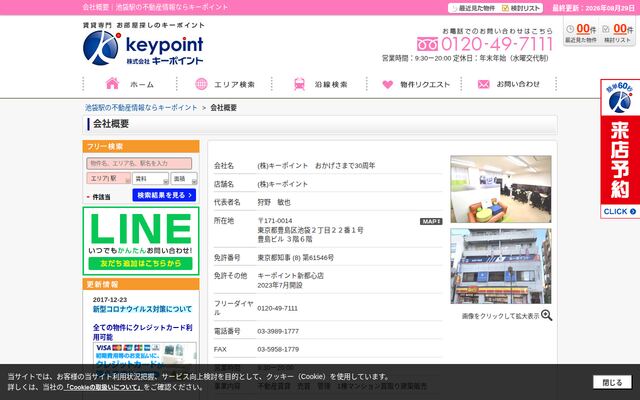Viewport: 640px width, 400px height.
Task: Expand the 面積 dropdown
Action: click(x=184, y=178)
